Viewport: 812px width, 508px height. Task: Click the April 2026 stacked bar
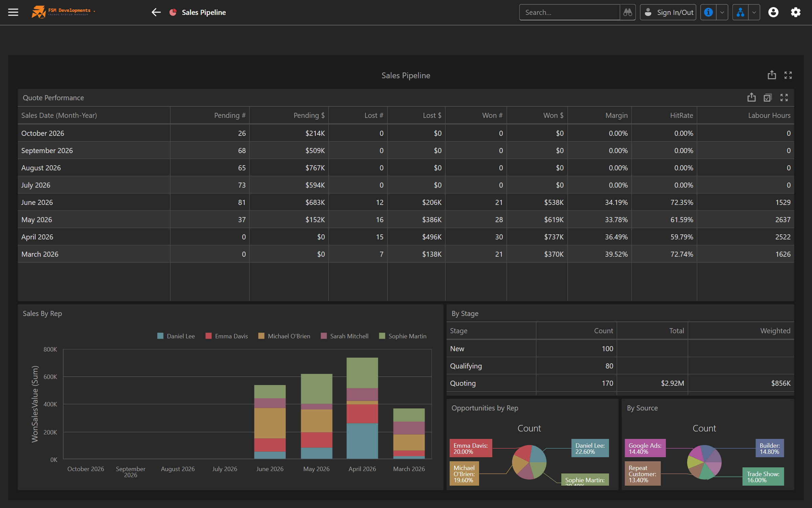[x=362, y=408]
